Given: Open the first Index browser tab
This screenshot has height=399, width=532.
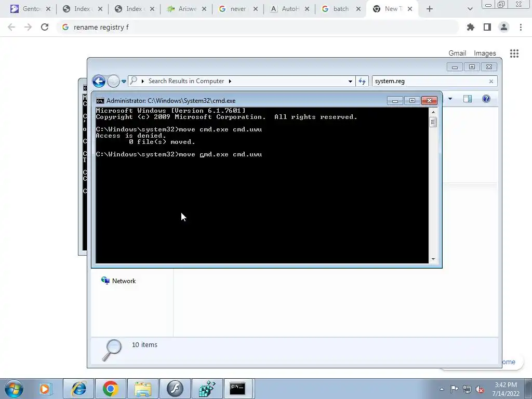Looking at the screenshot, I should pyautogui.click(x=82, y=9).
